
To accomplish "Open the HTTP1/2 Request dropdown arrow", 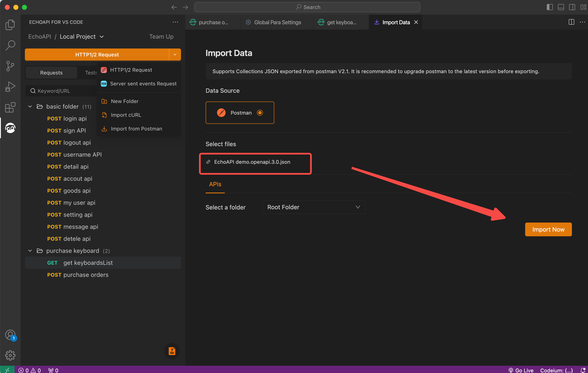I will tap(175, 54).
